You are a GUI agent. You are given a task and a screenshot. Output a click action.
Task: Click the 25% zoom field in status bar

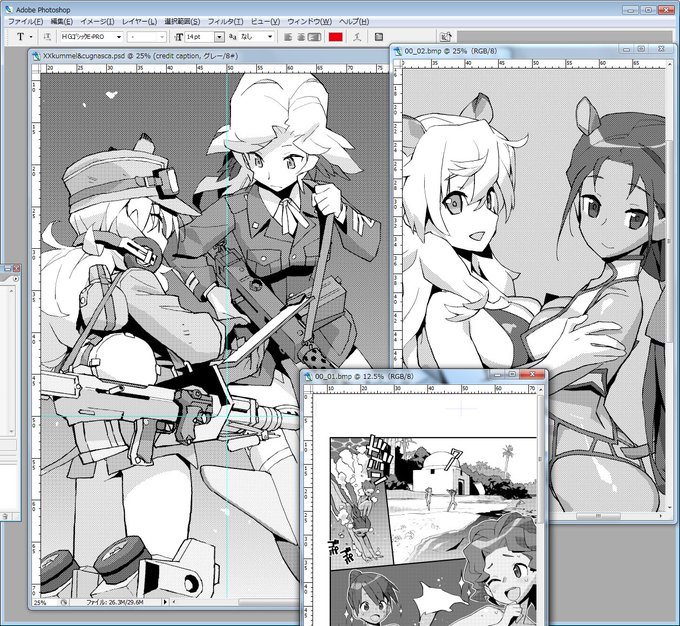pos(45,602)
